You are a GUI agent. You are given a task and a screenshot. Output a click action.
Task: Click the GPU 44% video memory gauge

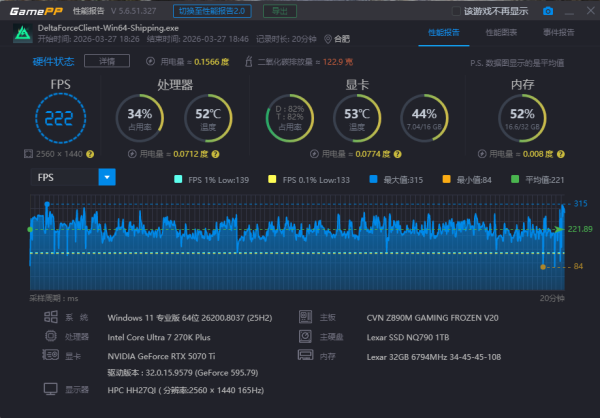pyautogui.click(x=424, y=118)
